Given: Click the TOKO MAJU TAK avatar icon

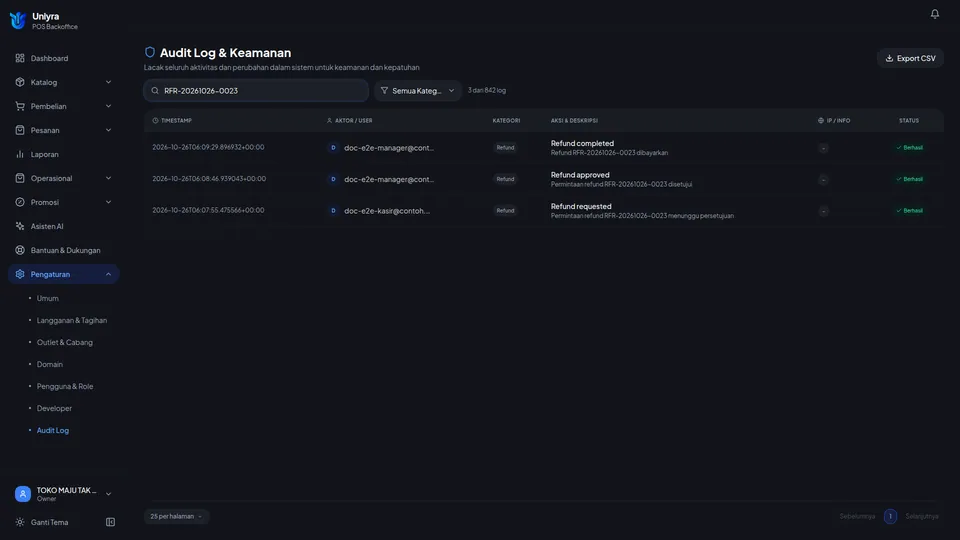Looking at the screenshot, I should point(23,493).
